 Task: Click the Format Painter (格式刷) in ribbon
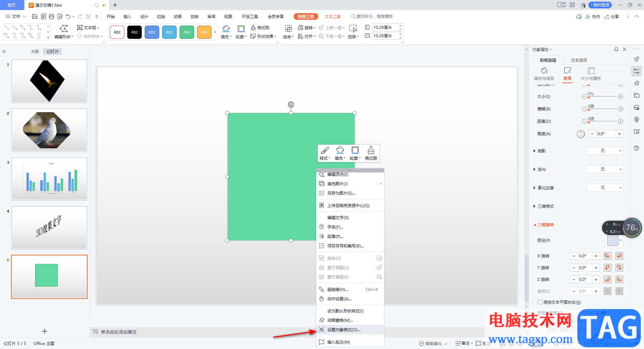(260, 28)
